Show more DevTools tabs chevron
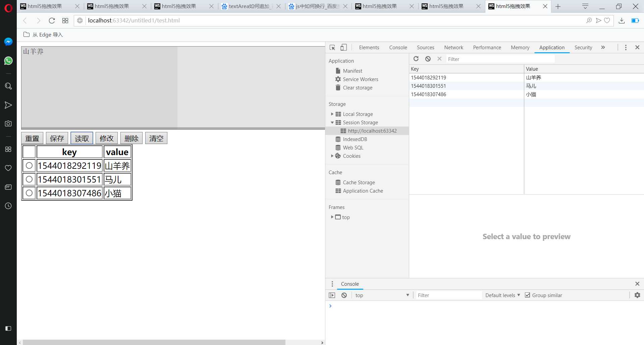 pos(603,48)
